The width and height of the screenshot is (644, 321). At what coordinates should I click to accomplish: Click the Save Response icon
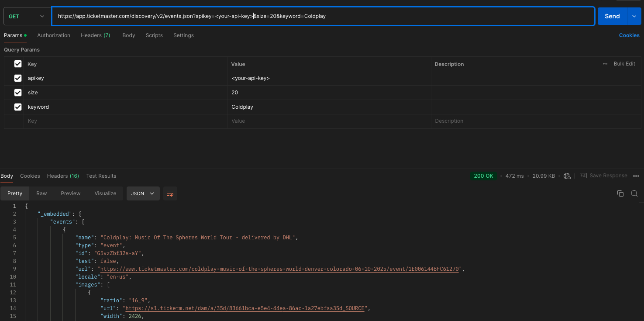[x=583, y=176]
